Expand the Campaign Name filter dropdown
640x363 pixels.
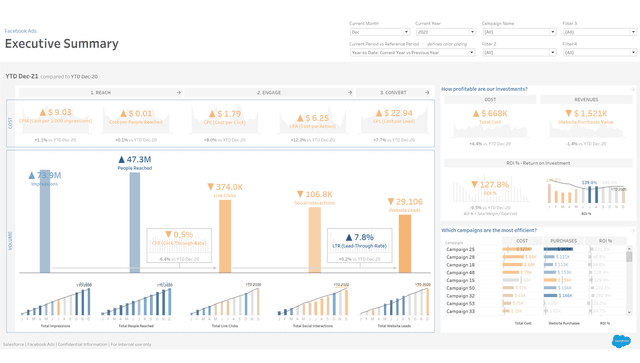519,32
